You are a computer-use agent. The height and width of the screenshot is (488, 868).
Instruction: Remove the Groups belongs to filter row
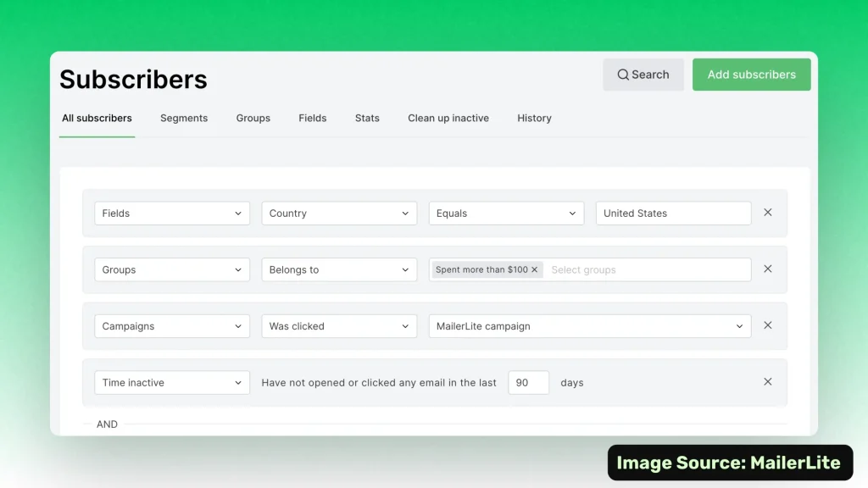pyautogui.click(x=767, y=269)
